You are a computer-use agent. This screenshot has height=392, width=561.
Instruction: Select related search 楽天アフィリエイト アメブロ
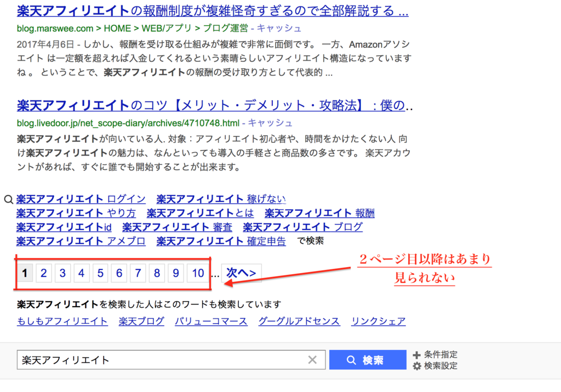point(81,241)
